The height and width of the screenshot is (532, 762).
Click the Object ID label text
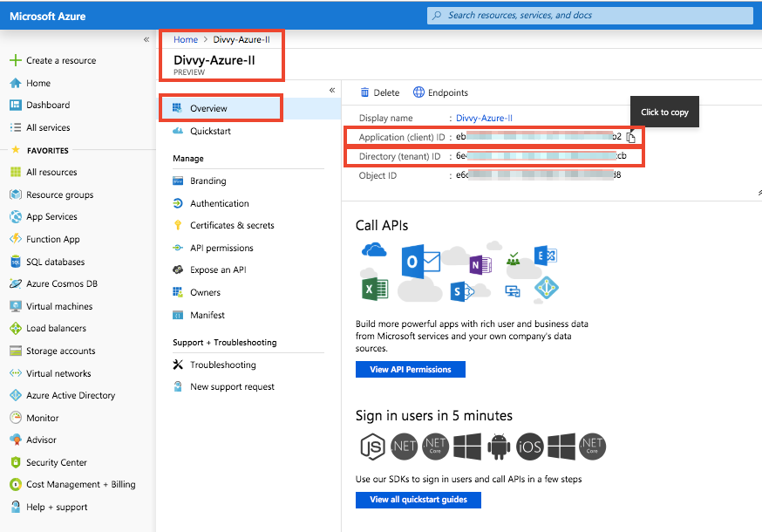pos(378,175)
